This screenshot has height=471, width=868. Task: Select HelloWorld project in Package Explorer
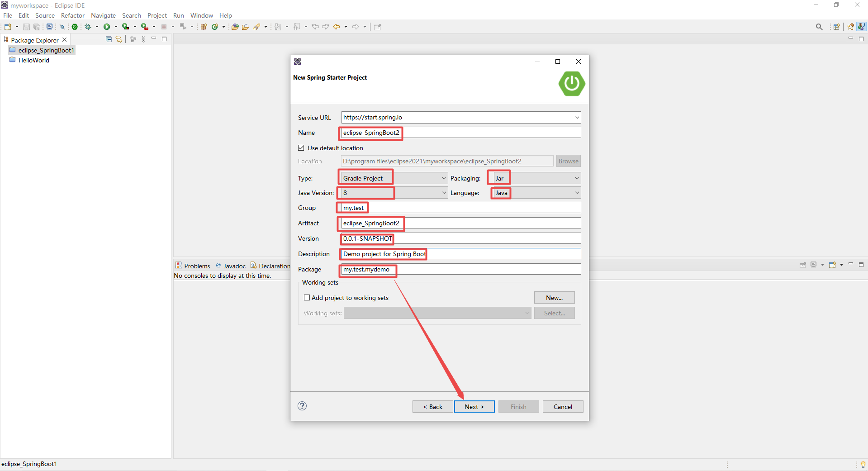click(x=29, y=60)
